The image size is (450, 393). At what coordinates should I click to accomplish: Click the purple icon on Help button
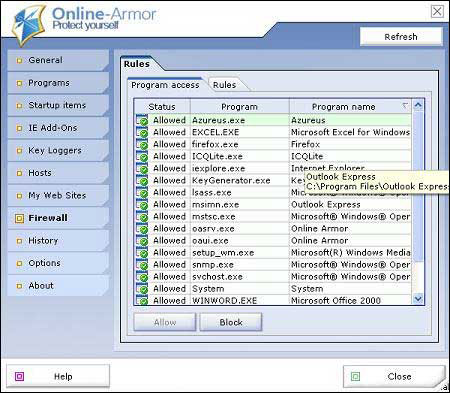tap(20, 376)
